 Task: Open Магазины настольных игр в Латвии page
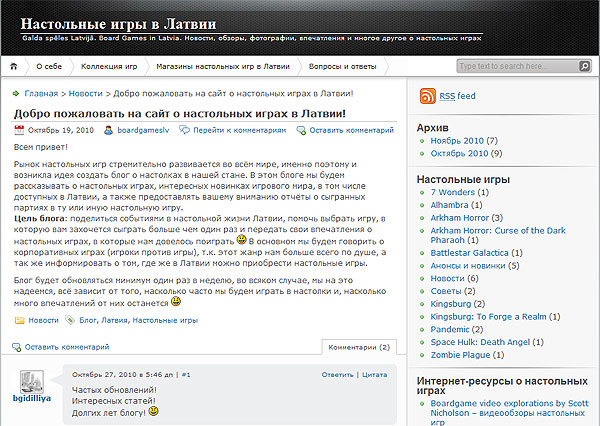pyautogui.click(x=223, y=66)
